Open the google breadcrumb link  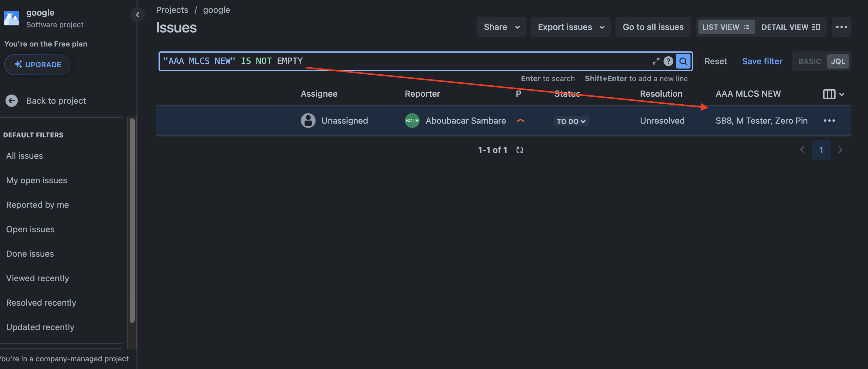pos(216,10)
